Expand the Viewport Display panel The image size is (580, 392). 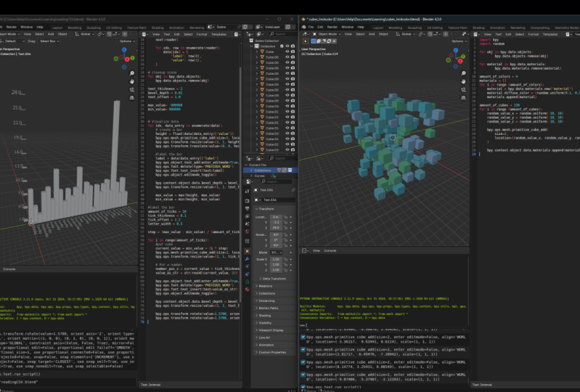[x=275, y=330]
